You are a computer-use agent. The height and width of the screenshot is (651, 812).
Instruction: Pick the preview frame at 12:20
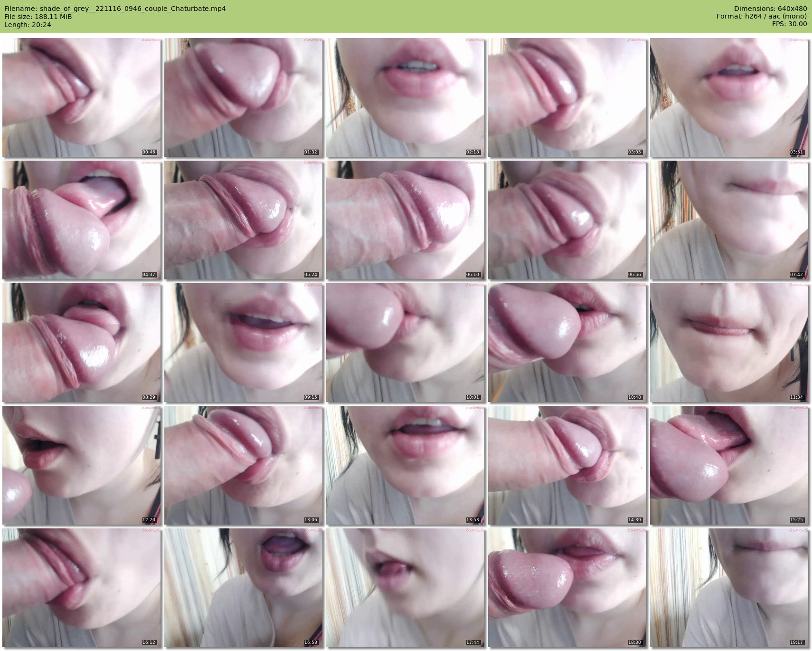click(x=82, y=465)
